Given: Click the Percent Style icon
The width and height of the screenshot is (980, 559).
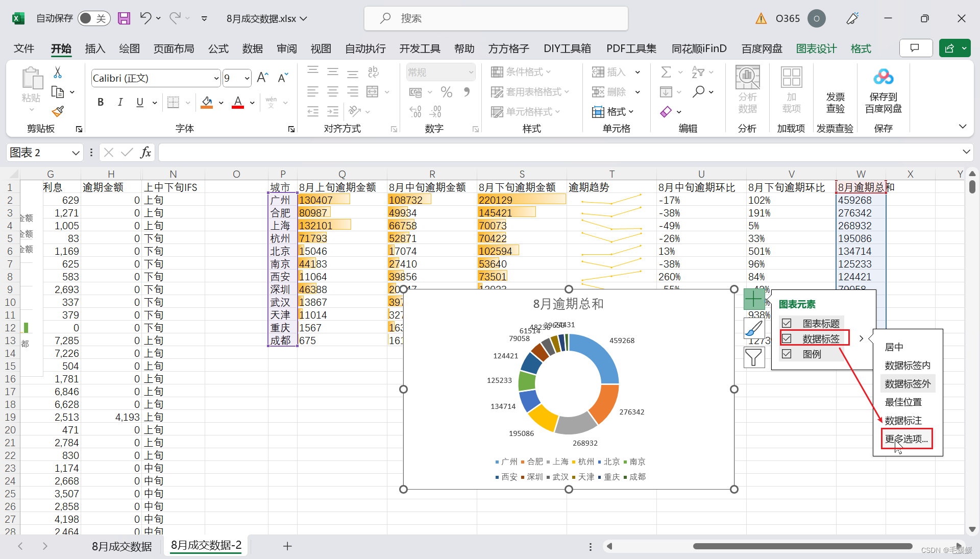Looking at the screenshot, I should [x=447, y=92].
